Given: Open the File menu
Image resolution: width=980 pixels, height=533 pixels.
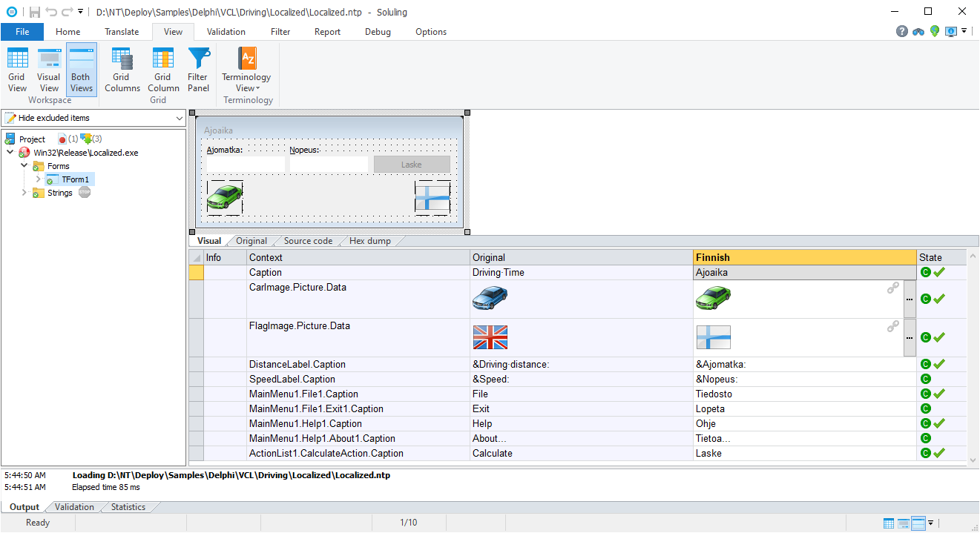Looking at the screenshot, I should (x=22, y=32).
